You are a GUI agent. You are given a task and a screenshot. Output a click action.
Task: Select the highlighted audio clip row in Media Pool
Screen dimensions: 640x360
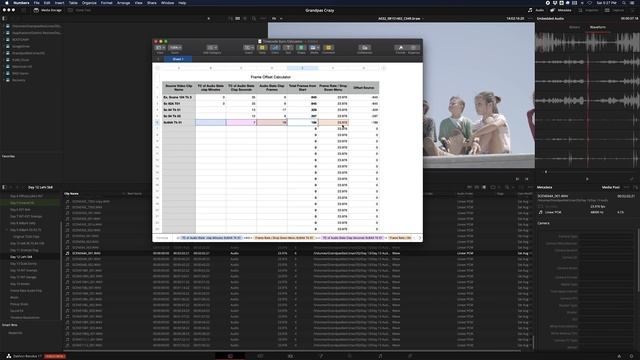(298, 253)
